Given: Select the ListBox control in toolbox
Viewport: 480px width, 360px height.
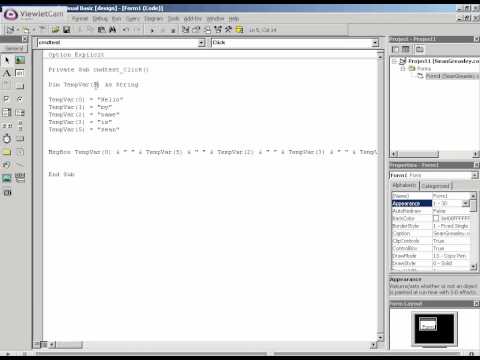Looking at the screenshot, I should [20, 112].
